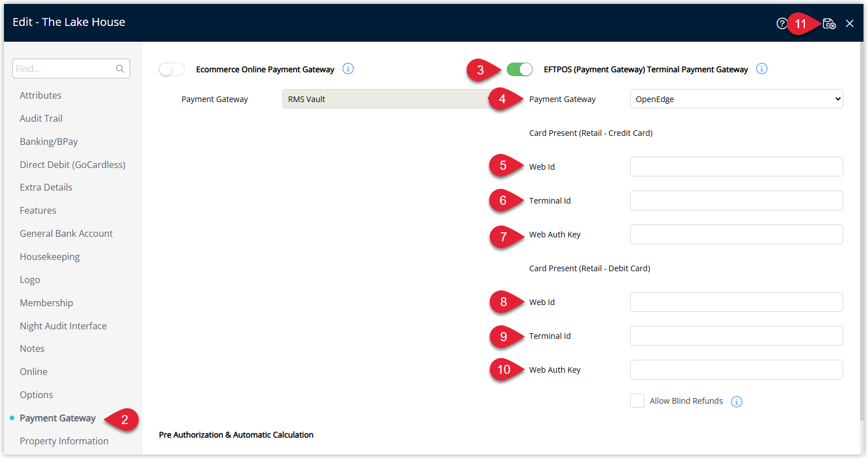Image resolution: width=868 pixels, height=459 pixels.
Task: Select Banking/BPay section
Action: [49, 142]
